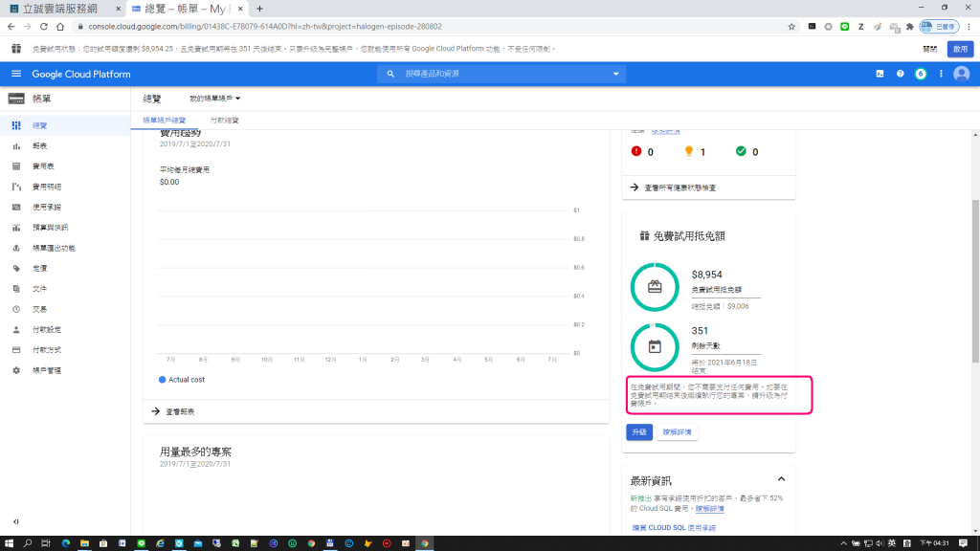Viewport: 980px width, 551px height.
Task: Click Google Cloud Platform logo text
Action: pyautogui.click(x=81, y=74)
